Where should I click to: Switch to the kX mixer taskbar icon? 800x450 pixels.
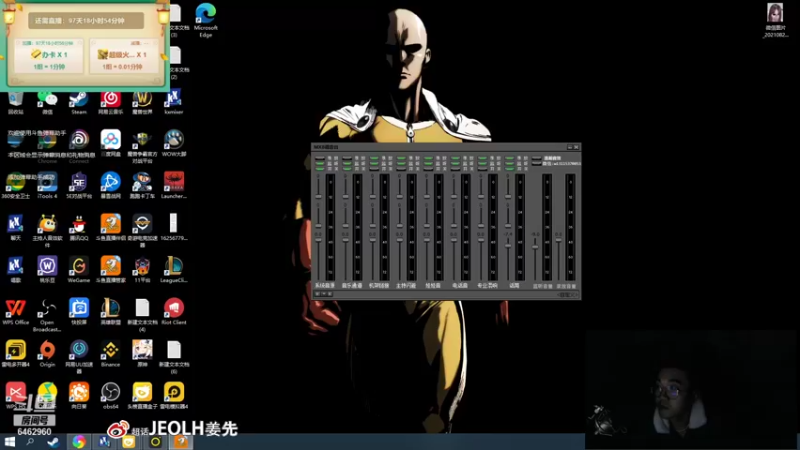[104, 442]
